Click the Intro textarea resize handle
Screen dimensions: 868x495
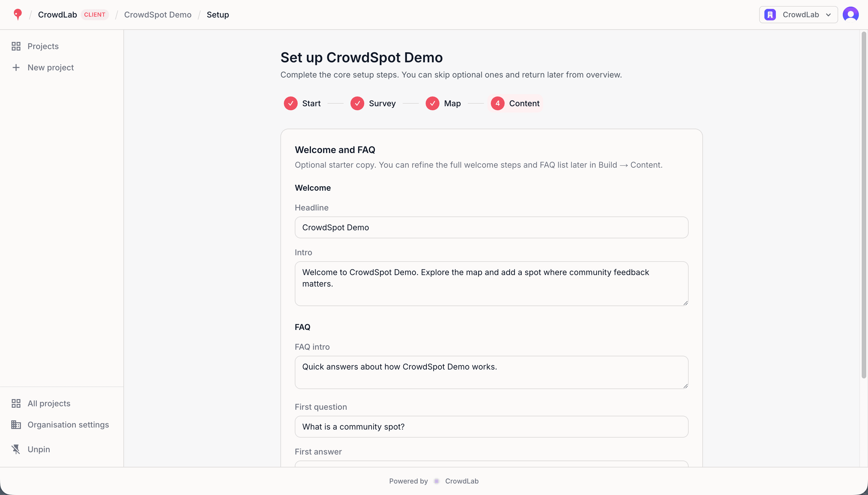click(x=685, y=303)
